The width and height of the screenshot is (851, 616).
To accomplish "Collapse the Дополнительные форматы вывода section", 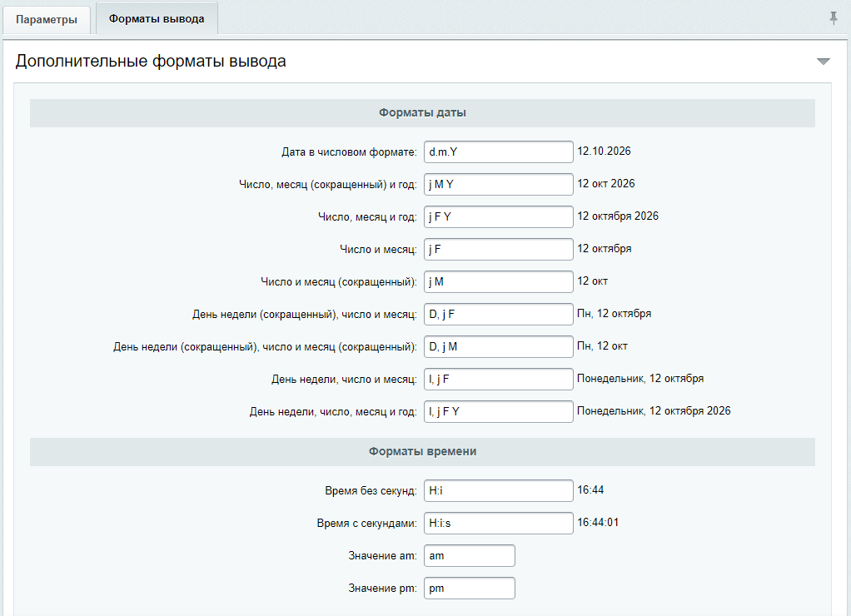I will tap(824, 62).
